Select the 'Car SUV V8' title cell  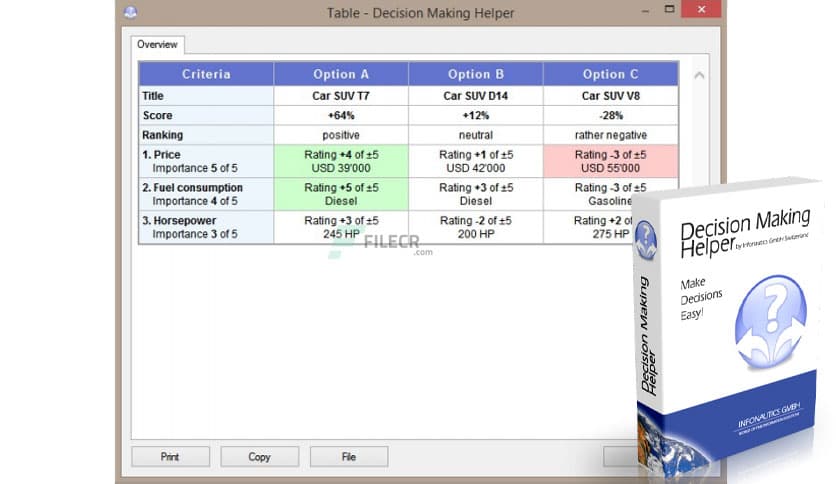tap(610, 96)
